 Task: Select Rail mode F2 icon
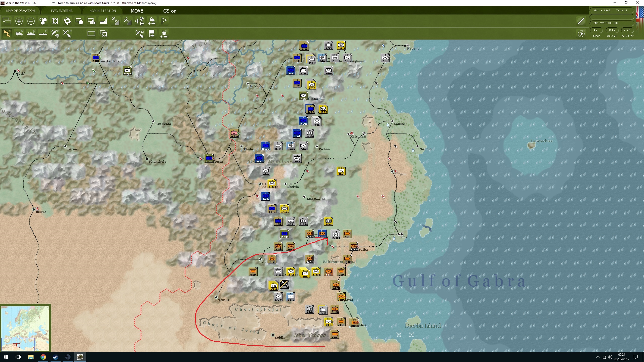(x=19, y=33)
